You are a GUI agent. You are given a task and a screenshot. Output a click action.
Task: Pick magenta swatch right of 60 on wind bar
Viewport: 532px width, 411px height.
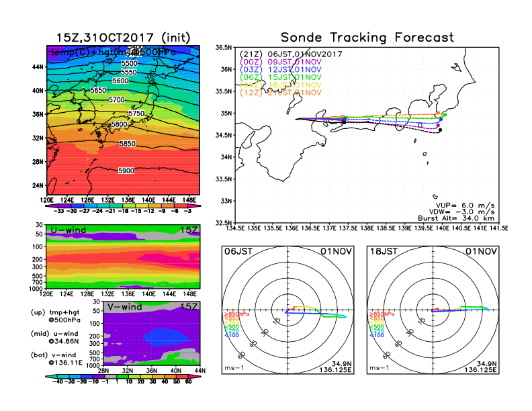point(195,376)
